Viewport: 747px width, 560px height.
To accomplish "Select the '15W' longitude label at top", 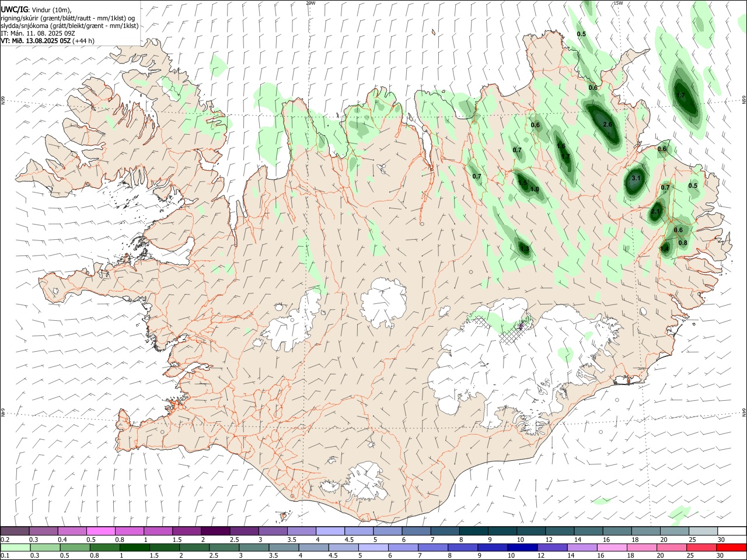I will click(619, 3).
